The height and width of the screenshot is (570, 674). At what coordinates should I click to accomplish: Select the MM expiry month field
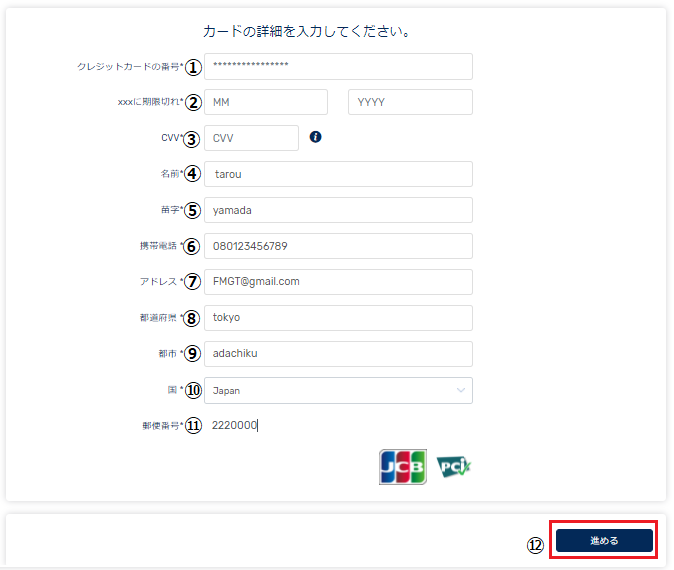(266, 102)
